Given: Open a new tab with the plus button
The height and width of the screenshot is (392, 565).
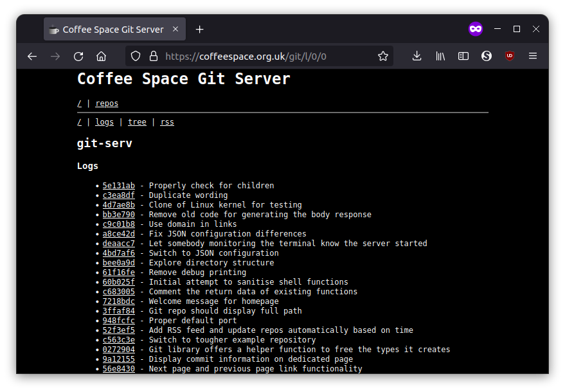Looking at the screenshot, I should click(200, 29).
